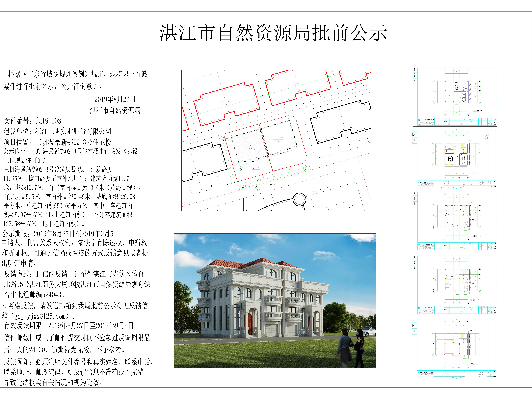The width and height of the screenshot is (532, 399).
Task: Select the 项目位置 line for 三帆海景新邨02-3号住宅楼
Action: tap(57, 142)
